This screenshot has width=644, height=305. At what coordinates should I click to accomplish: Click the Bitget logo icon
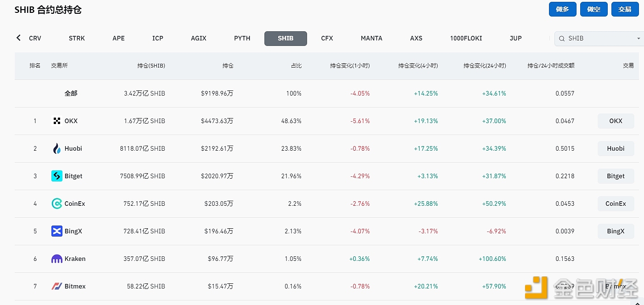tap(57, 176)
